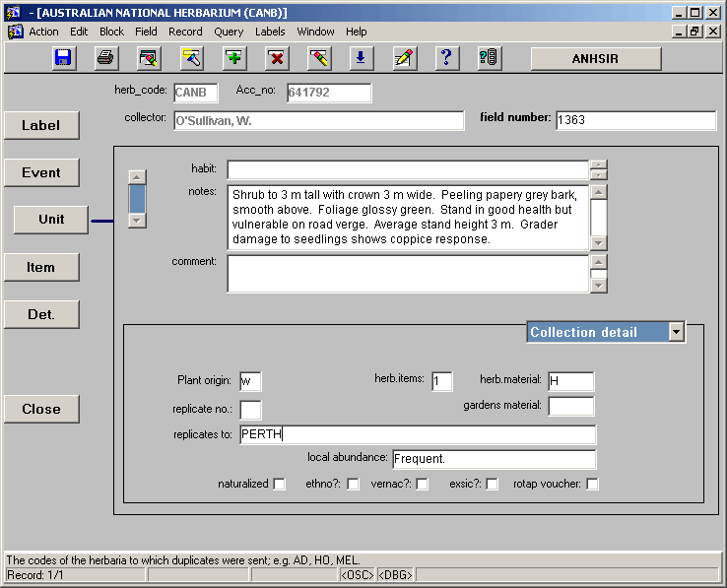Viewport: 727px width, 588px height.
Task: Click the notepad with pencil edit icon
Action: pos(403,58)
